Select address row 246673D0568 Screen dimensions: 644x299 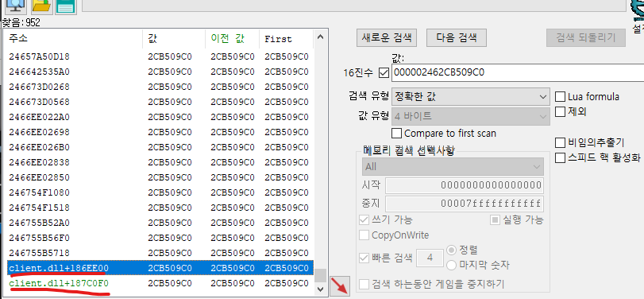tap(160, 102)
